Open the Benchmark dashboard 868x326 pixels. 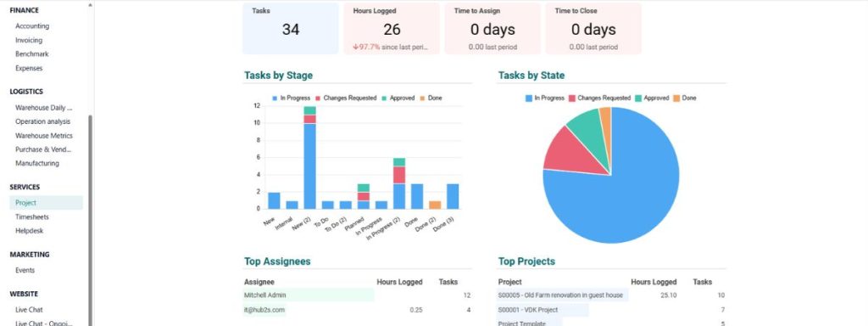click(32, 53)
